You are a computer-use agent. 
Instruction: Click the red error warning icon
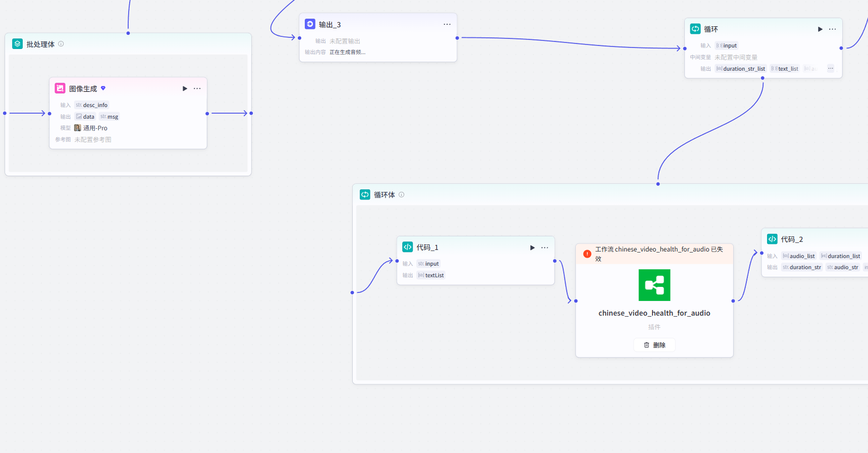point(587,254)
